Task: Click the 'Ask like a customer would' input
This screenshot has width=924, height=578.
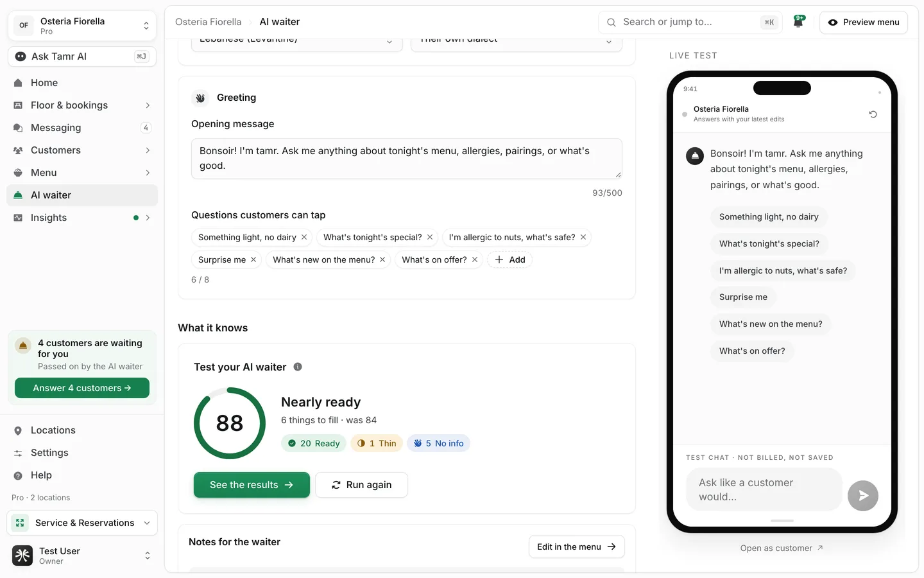Action: click(x=764, y=489)
